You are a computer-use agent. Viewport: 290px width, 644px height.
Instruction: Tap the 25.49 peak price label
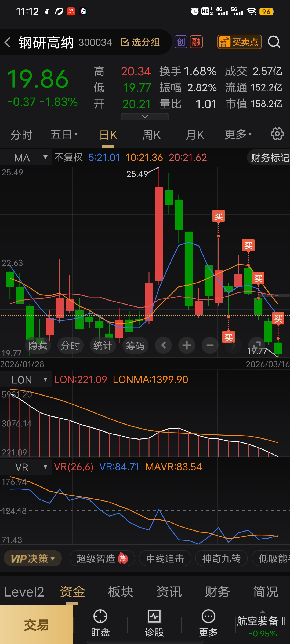coord(137,174)
